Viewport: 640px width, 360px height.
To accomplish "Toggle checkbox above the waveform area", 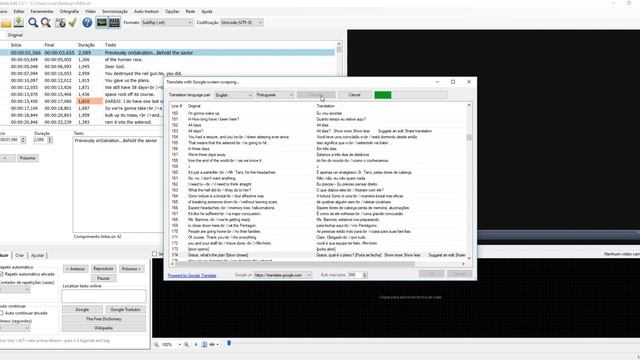I will 154,254.
